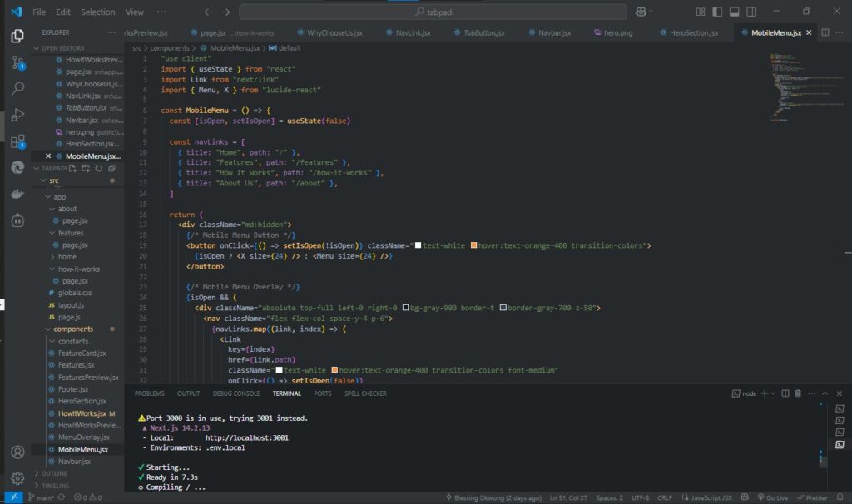The height and width of the screenshot is (504, 852).
Task: Open the Explorer view in activity bar
Action: tap(17, 36)
